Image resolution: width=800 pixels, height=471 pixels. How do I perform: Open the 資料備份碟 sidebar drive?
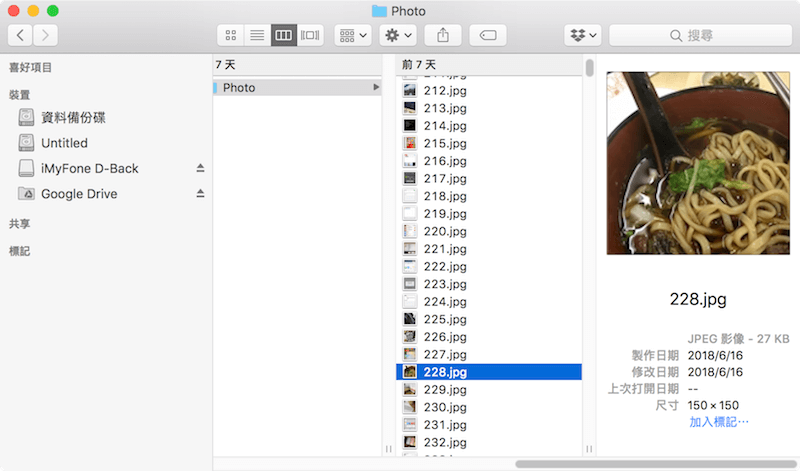73,117
